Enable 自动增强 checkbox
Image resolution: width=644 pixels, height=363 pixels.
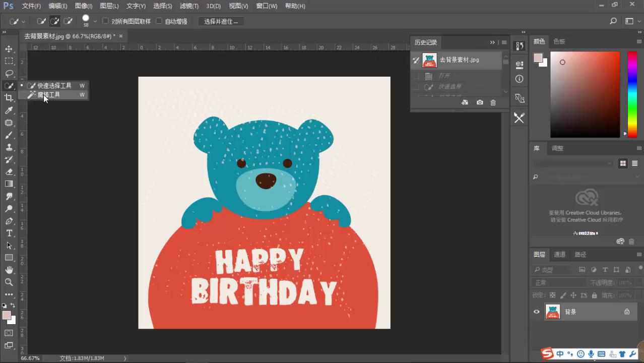(159, 21)
